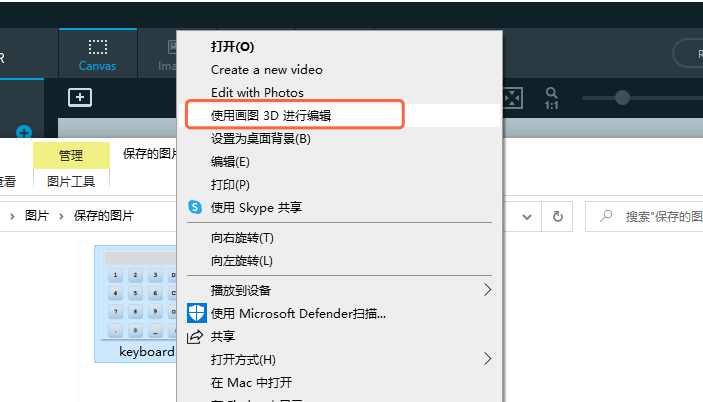Click the 1:1 zoom magnifier icon

click(551, 98)
